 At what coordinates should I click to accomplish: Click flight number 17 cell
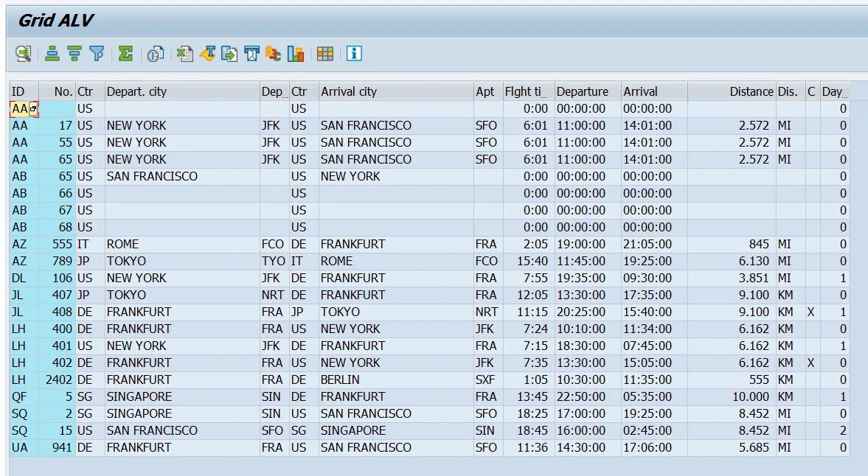point(58,125)
